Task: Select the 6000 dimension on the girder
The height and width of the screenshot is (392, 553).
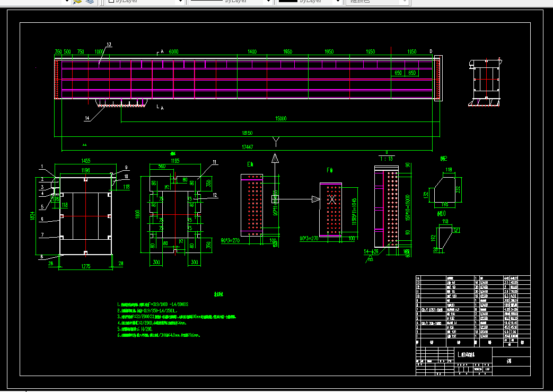Action: click(173, 51)
